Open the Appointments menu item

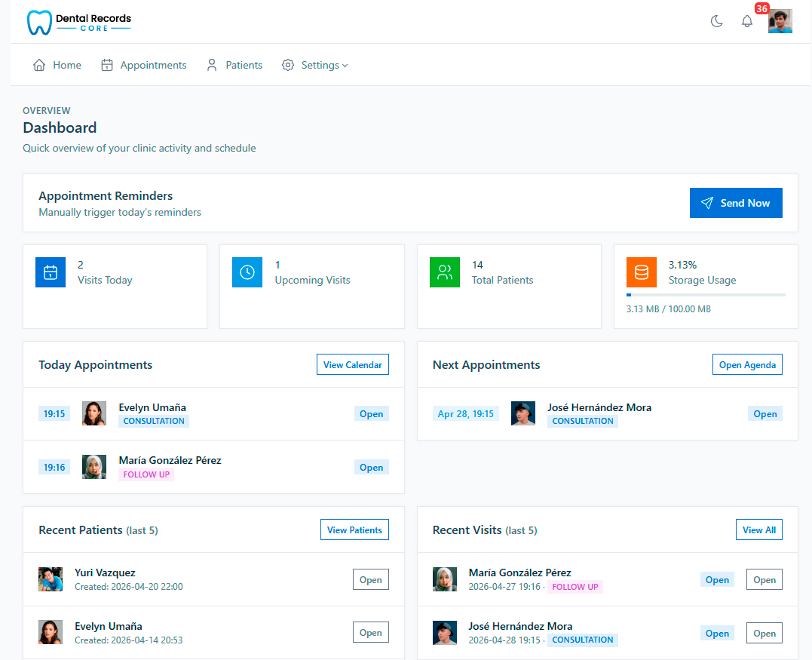[x=153, y=65]
